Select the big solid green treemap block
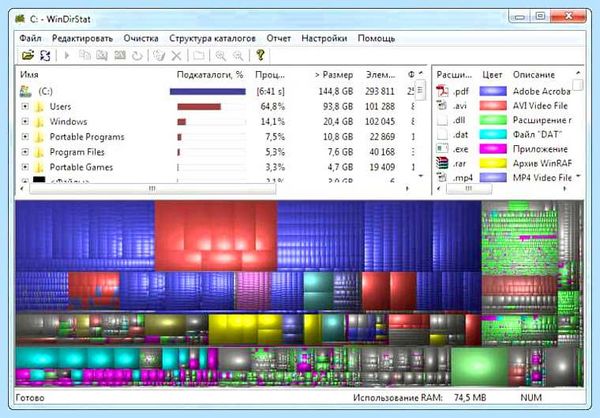 tap(479, 366)
